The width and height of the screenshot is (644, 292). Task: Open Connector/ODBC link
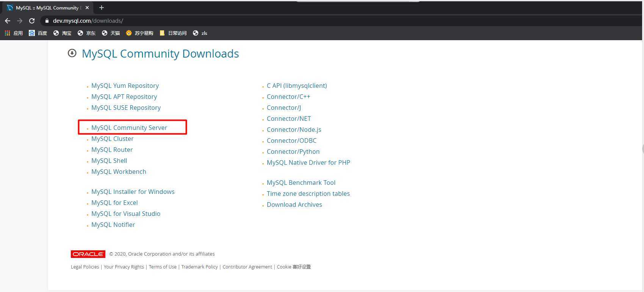tap(291, 141)
